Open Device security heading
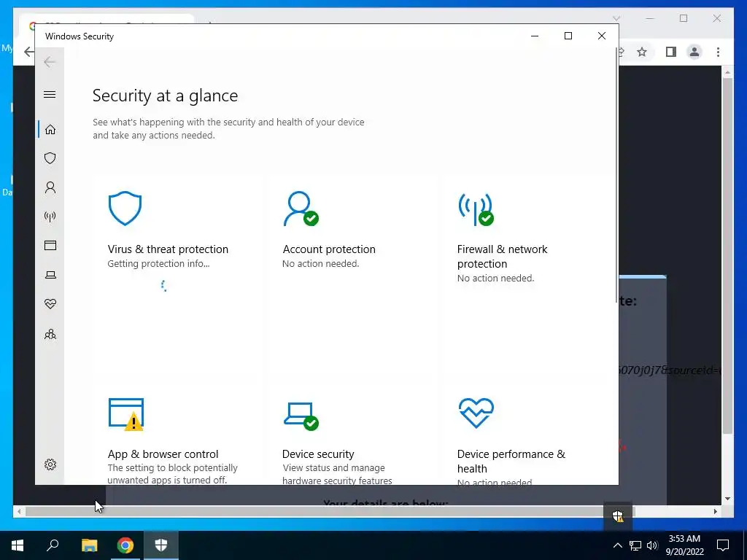 [x=318, y=454]
